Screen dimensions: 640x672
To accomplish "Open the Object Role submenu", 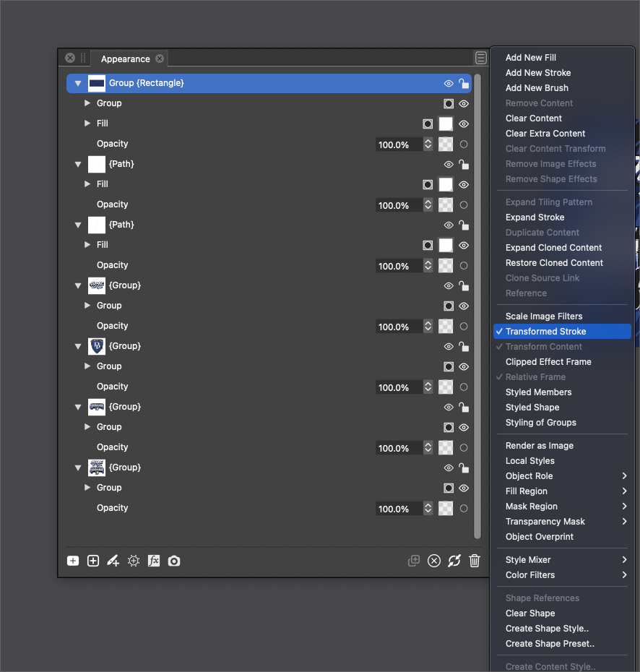I will [x=529, y=476].
